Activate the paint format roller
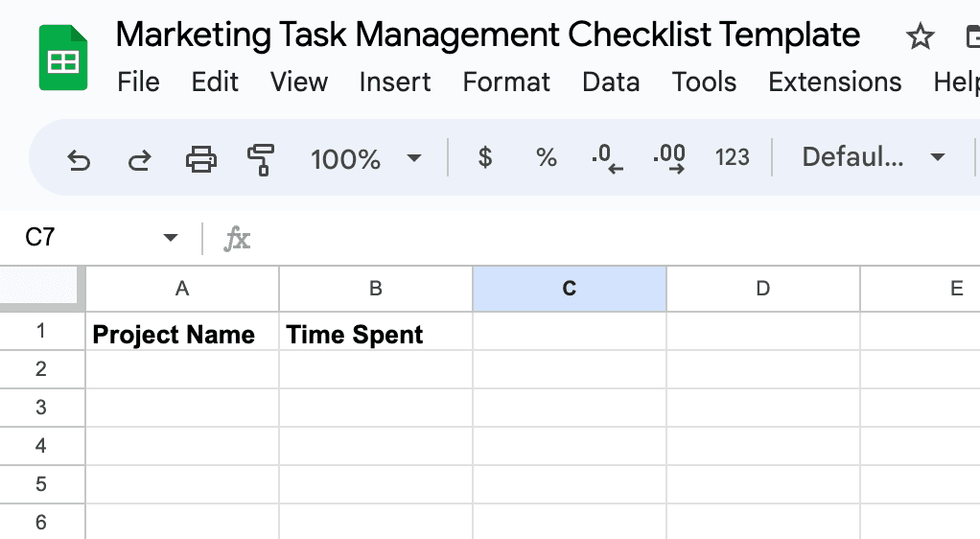The height and width of the screenshot is (539, 980). 260,159
